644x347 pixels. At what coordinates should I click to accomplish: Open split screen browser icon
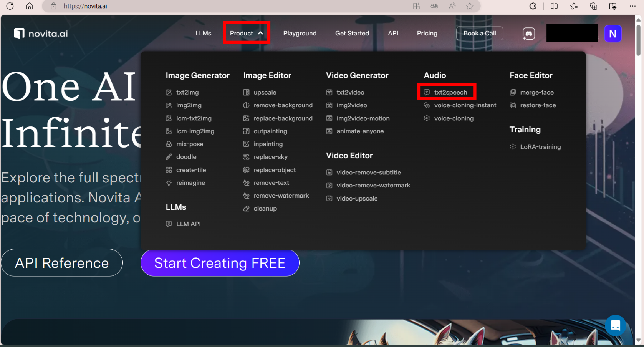click(554, 6)
